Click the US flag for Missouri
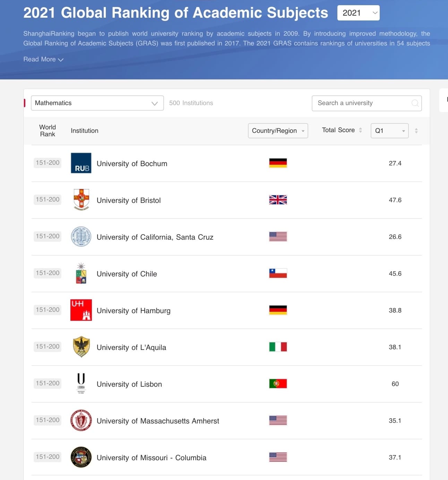This screenshot has height=480, width=448. pos(278,457)
